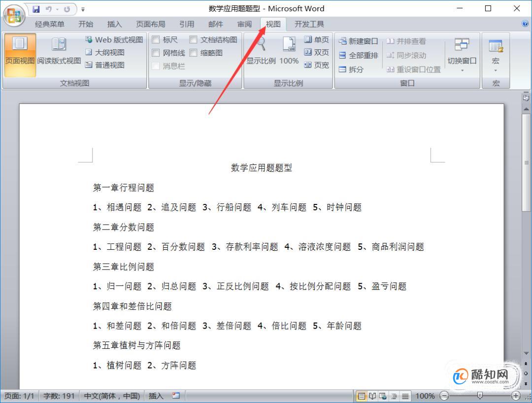Open the Zoom dialog (显示比例) magnifier

tap(261, 52)
